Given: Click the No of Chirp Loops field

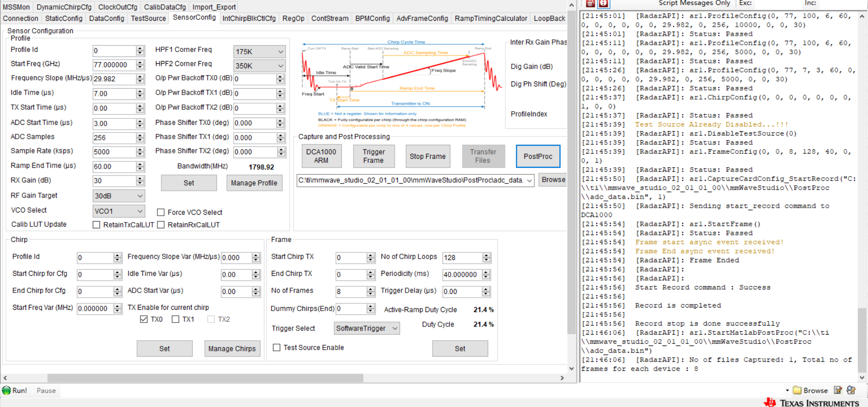Looking at the screenshot, I should point(462,258).
